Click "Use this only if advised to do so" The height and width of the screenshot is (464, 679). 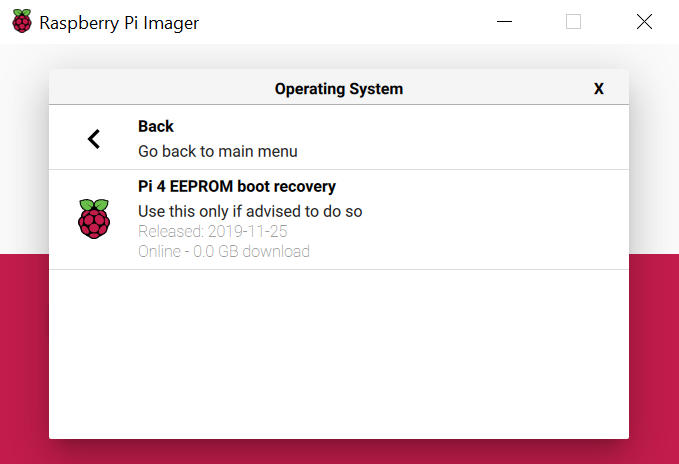(x=250, y=211)
